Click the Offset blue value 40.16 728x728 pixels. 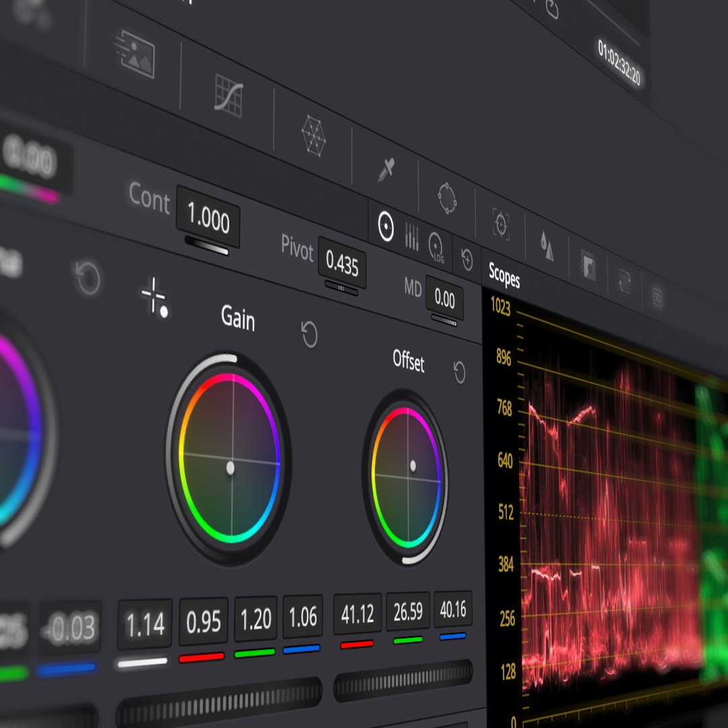tap(453, 609)
